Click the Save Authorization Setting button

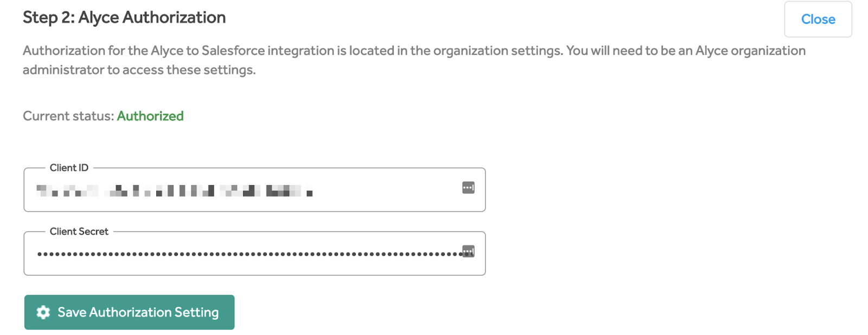129,312
